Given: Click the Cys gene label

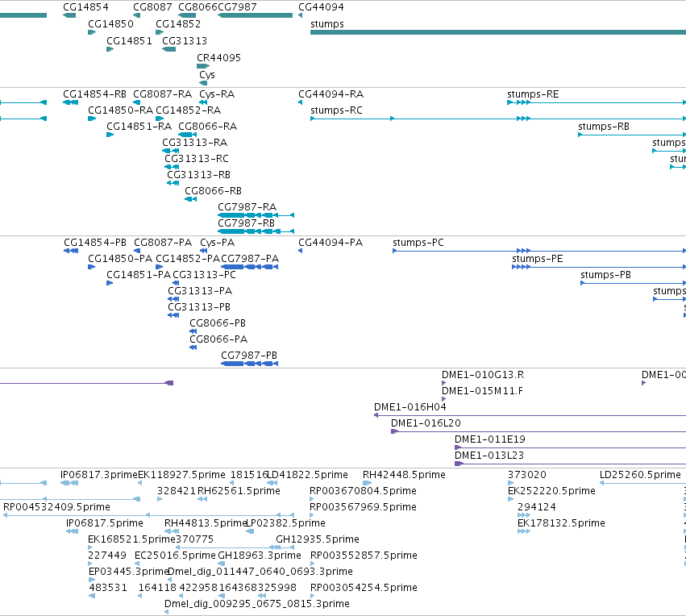Looking at the screenshot, I should pyautogui.click(x=207, y=75).
